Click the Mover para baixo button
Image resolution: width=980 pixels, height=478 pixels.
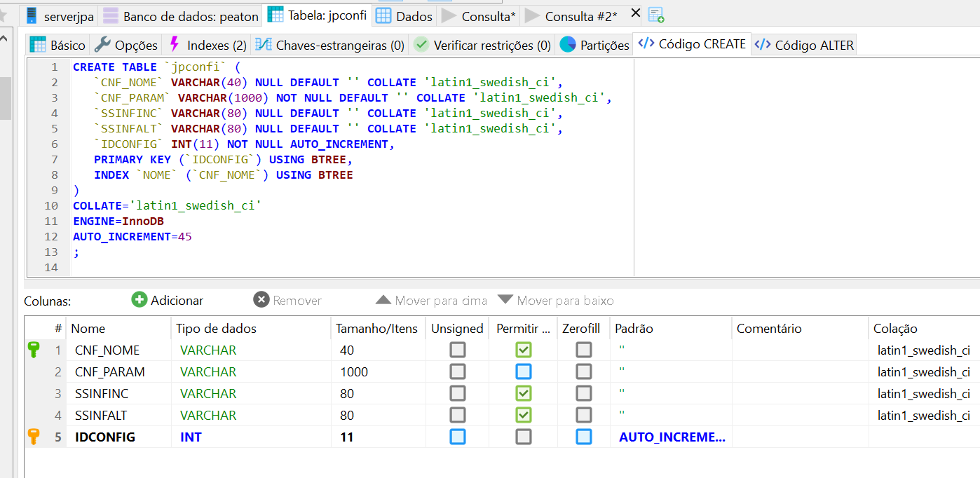[556, 300]
